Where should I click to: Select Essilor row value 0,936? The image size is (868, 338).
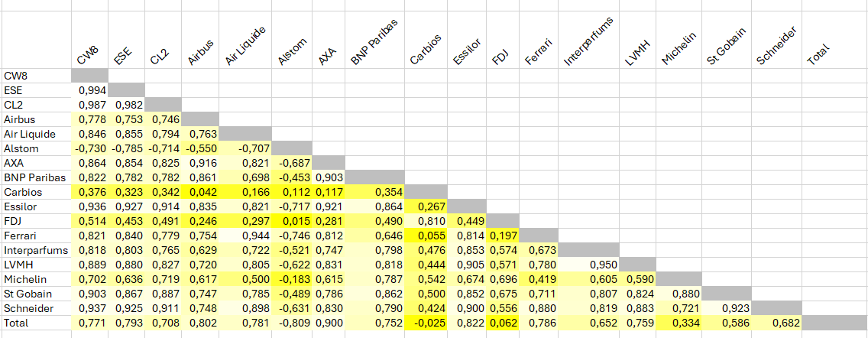click(x=89, y=206)
